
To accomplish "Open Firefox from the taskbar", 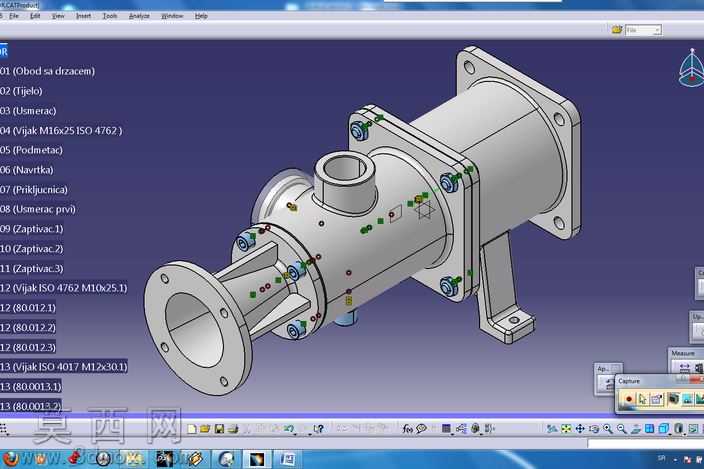I will 11,459.
